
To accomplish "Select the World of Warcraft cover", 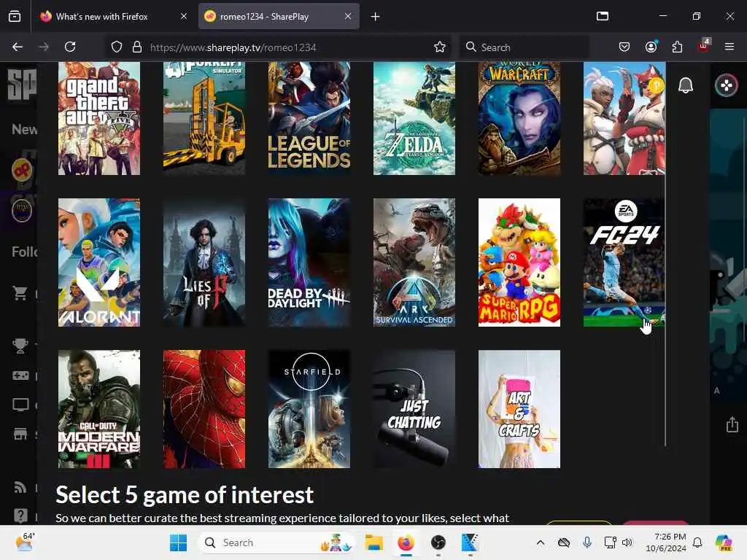I will 519,119.
